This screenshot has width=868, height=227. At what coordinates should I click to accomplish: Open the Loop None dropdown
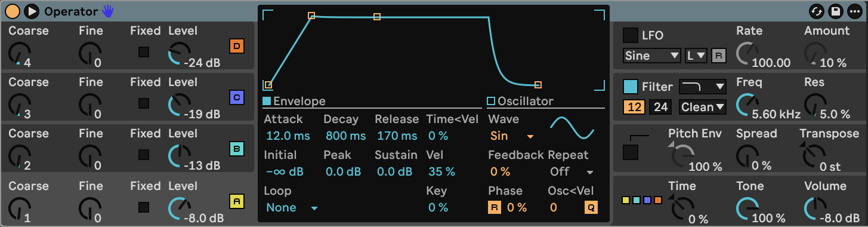[292, 207]
